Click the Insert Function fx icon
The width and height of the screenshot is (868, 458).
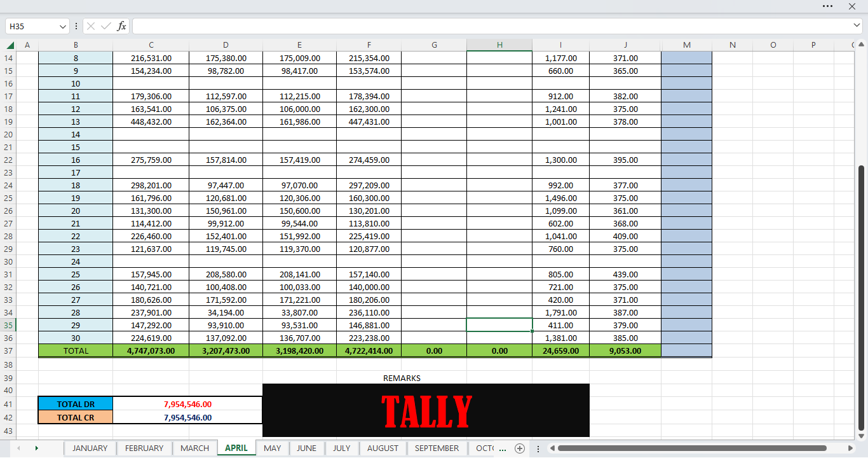point(121,26)
